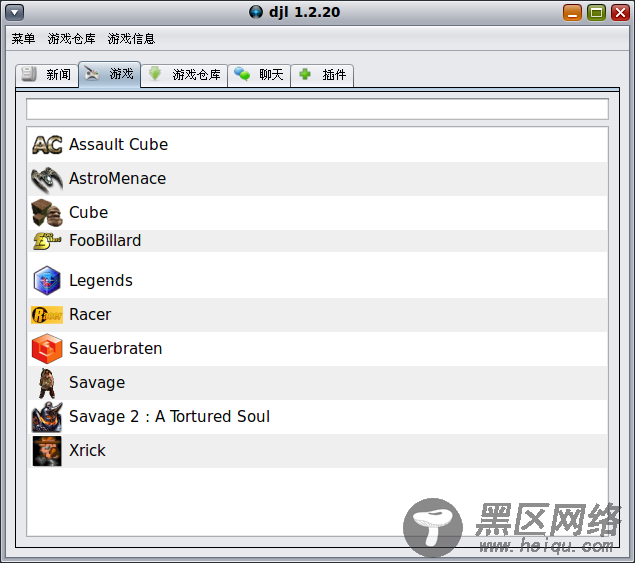Open the 聊天 tab
The width and height of the screenshot is (635, 563).
[259, 75]
